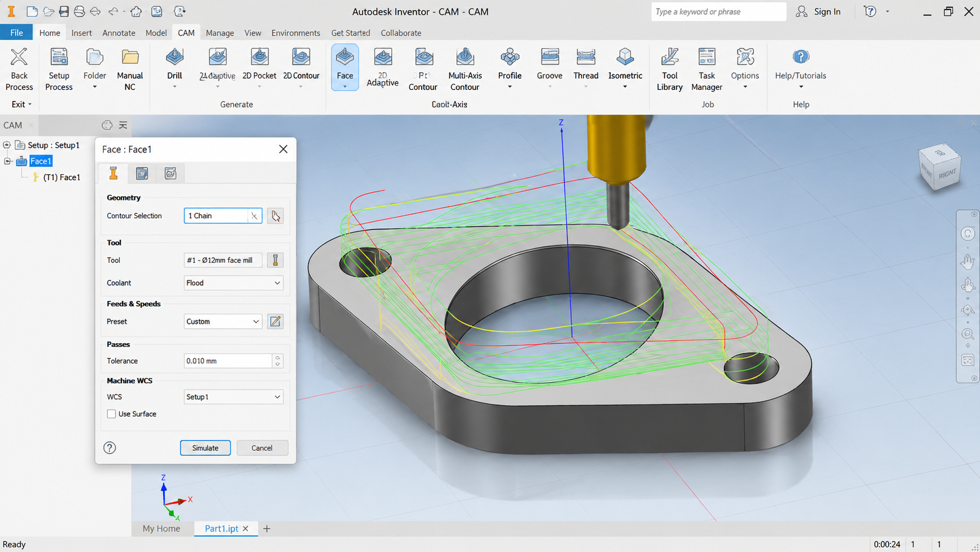The image size is (980, 552).
Task: Click the contour selection cursor button
Action: point(275,216)
